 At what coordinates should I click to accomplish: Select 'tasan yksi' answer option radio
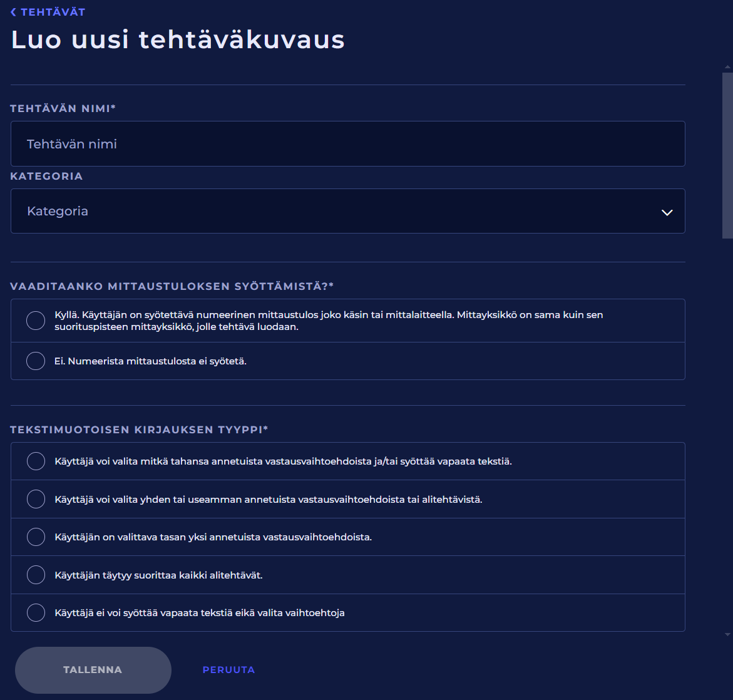click(36, 537)
